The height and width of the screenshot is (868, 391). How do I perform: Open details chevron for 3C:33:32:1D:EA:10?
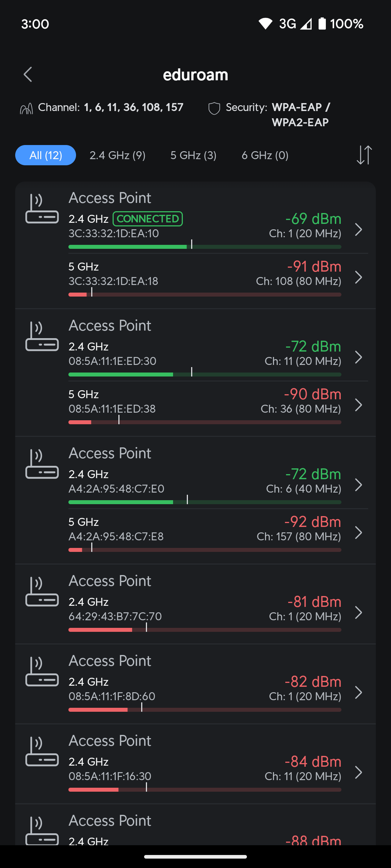tap(358, 230)
